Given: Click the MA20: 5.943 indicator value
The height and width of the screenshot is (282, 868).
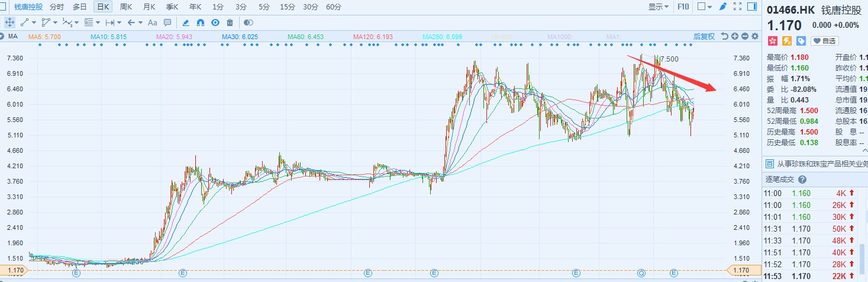Looking at the screenshot, I should (174, 37).
